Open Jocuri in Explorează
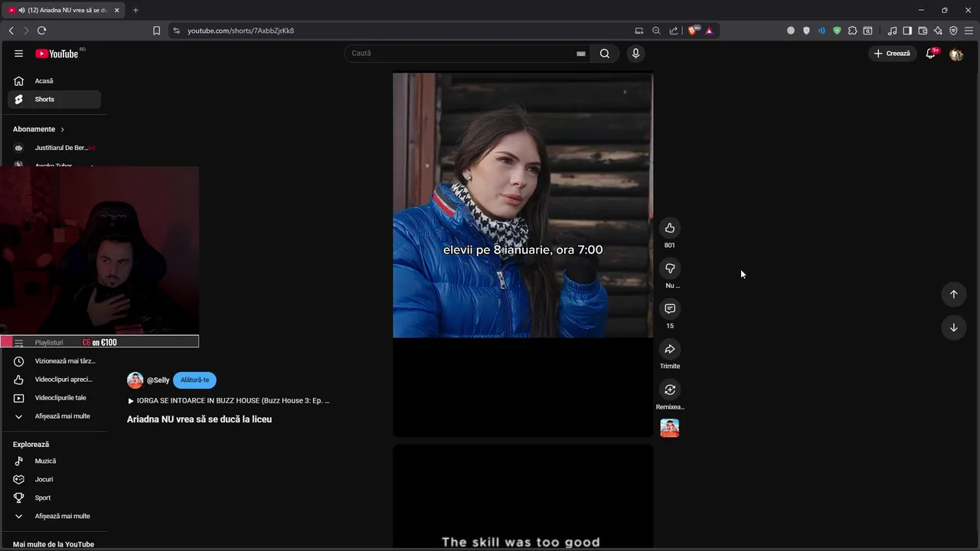This screenshot has width=980, height=551. [54, 480]
